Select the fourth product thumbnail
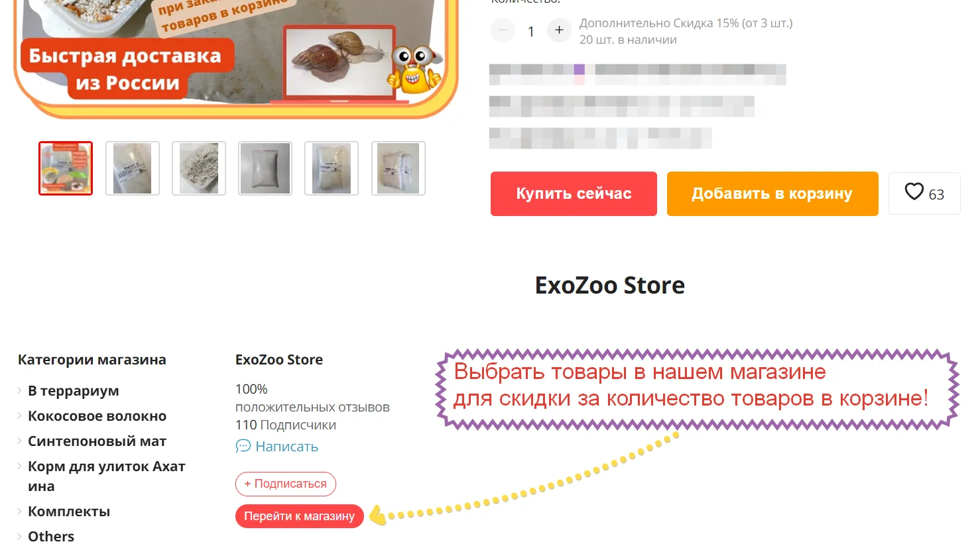Viewport: 980px width, 552px height. 265,168
